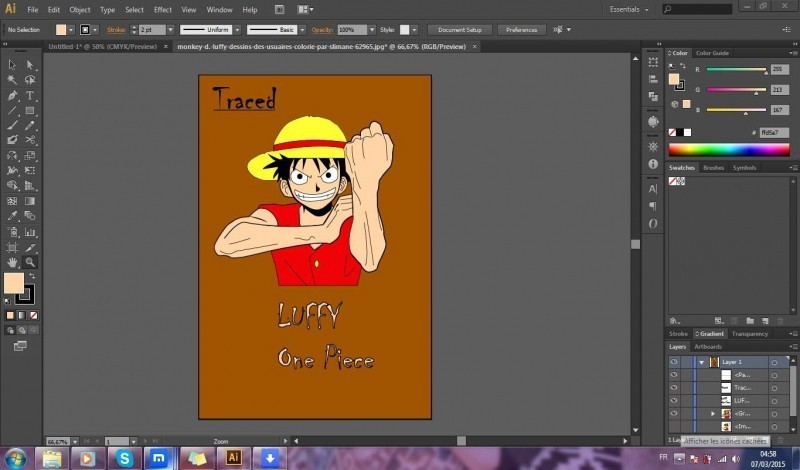The height and width of the screenshot is (470, 800).
Task: Open the Window menu
Action: [x=219, y=10]
